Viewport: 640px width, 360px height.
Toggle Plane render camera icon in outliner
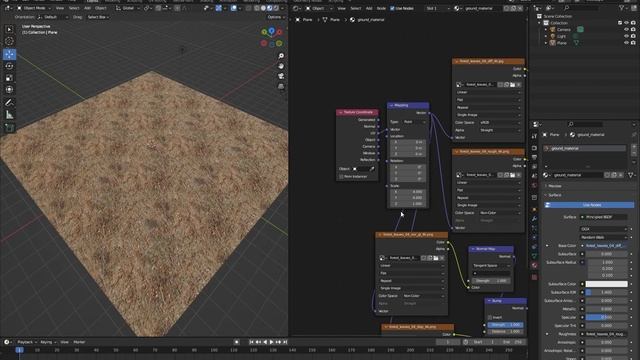point(633,42)
